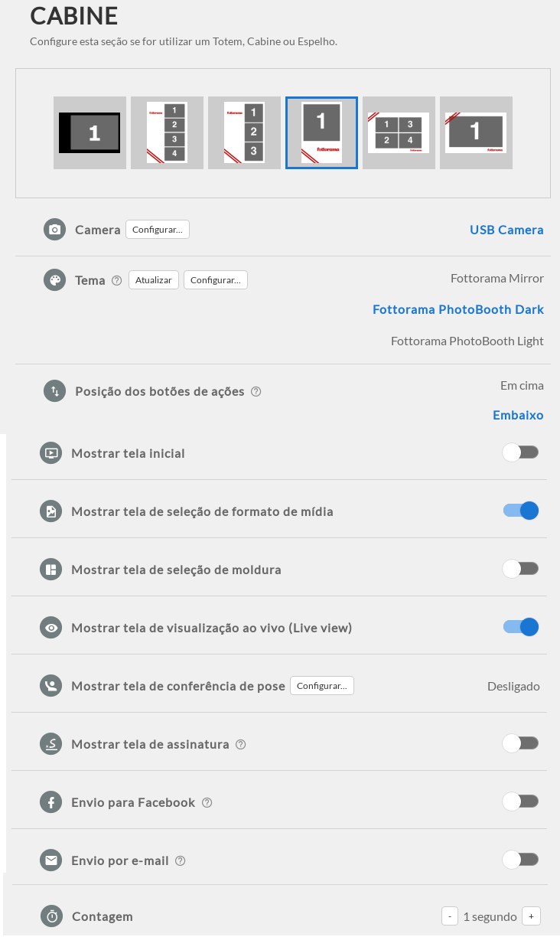Screen dimensions: 560x937
Task: Choose Em cima button position option
Action: (522, 385)
